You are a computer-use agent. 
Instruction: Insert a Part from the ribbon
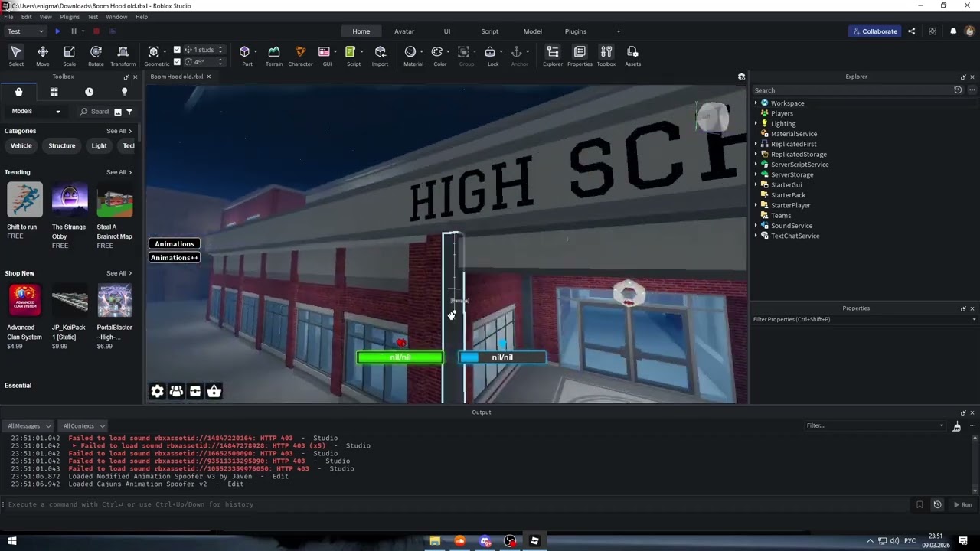click(247, 55)
